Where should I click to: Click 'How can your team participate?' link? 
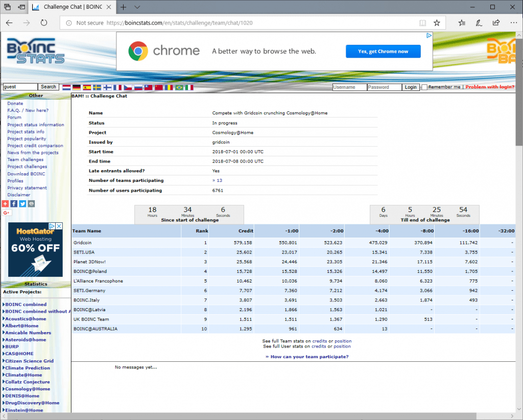tap(307, 357)
